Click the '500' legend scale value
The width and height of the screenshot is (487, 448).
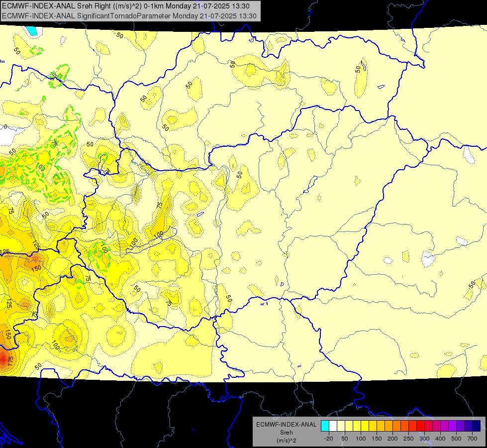456,439
